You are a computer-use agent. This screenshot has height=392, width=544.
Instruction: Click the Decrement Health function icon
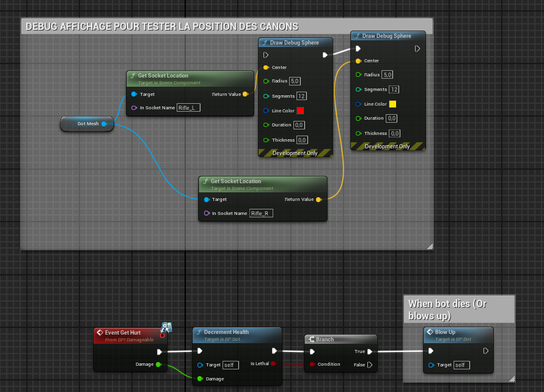pos(200,332)
